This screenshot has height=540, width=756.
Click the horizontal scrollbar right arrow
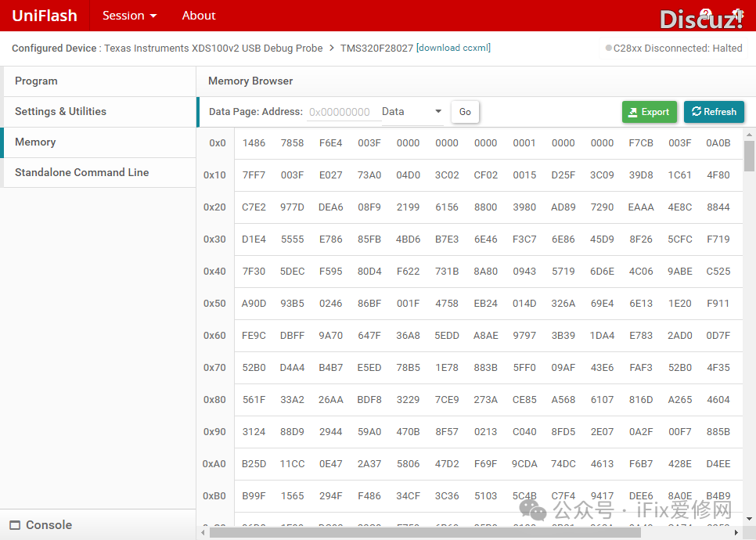[738, 533]
